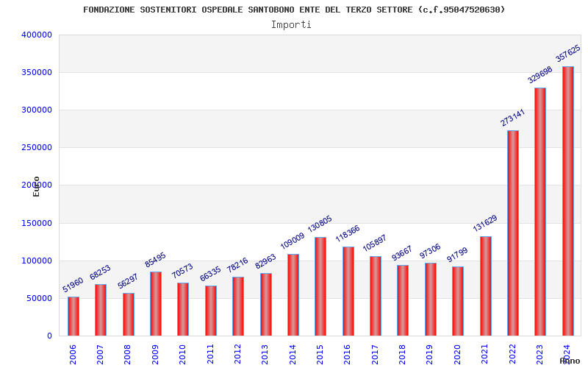Image resolution: width=588 pixels, height=368 pixels.
Task: Click the bar for year 2011
Action: (x=211, y=311)
